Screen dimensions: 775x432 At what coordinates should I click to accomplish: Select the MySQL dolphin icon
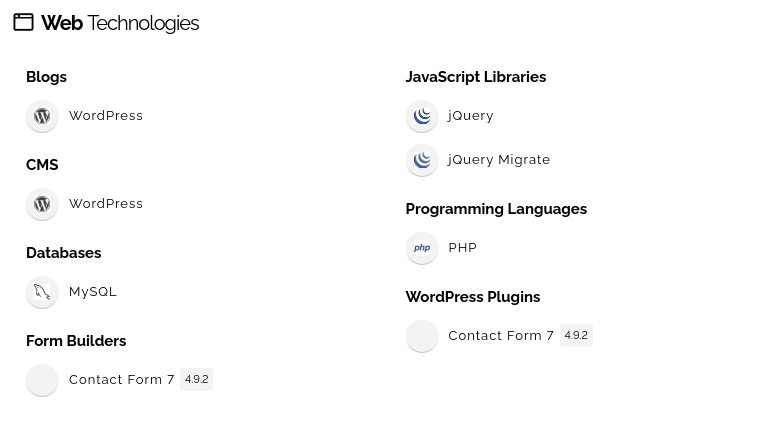tap(42, 292)
